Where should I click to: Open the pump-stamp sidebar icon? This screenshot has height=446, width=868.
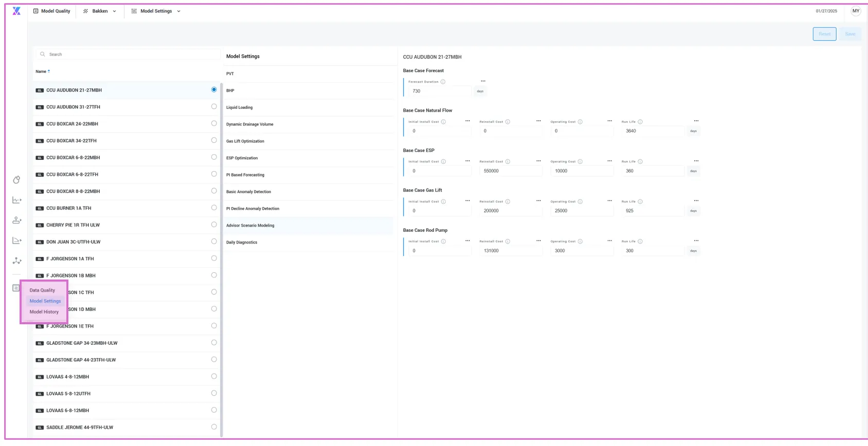coord(17,220)
